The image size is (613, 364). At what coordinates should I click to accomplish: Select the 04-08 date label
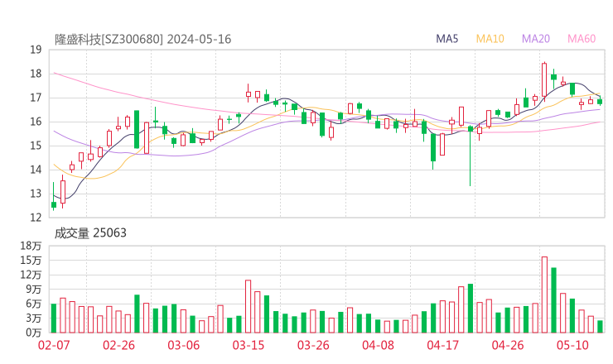[378, 345]
